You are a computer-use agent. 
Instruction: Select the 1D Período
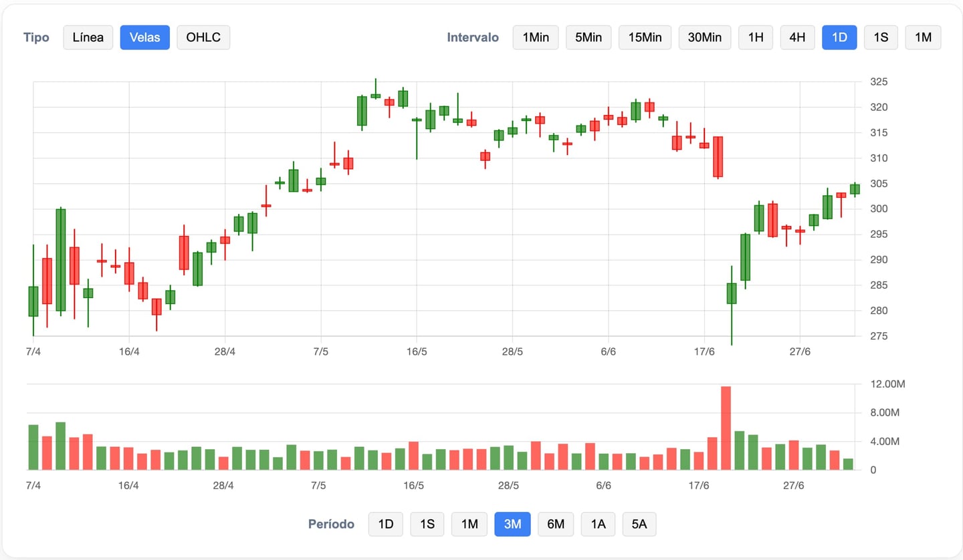(x=386, y=524)
